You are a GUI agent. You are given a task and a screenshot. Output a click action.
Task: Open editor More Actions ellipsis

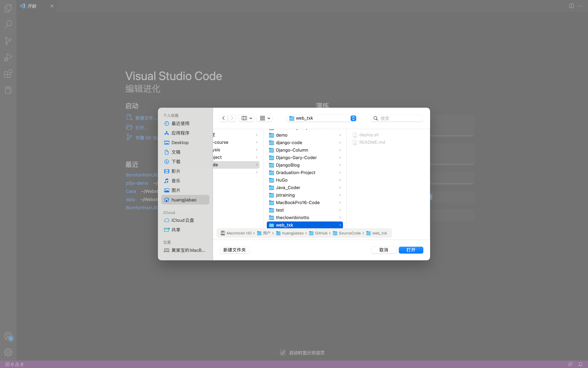point(580,6)
